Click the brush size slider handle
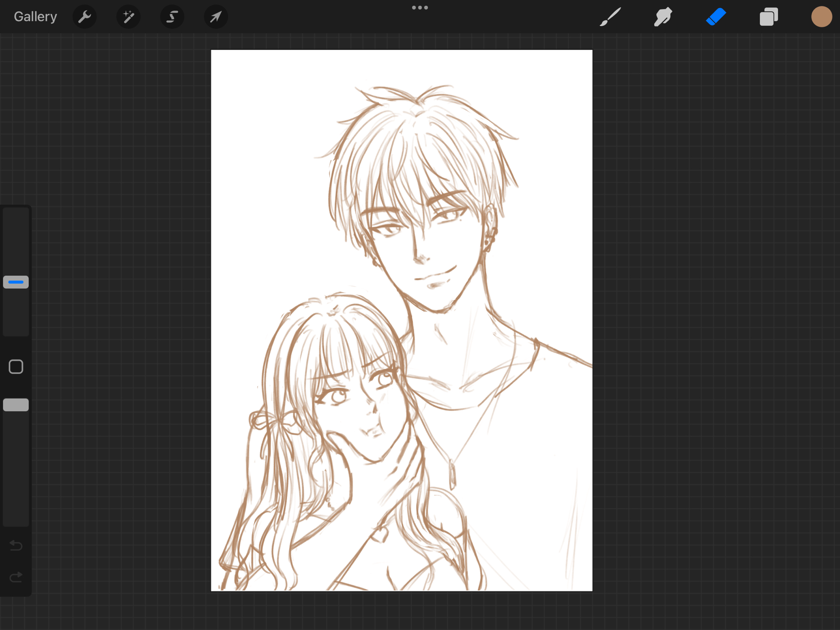840x630 pixels. [16, 282]
